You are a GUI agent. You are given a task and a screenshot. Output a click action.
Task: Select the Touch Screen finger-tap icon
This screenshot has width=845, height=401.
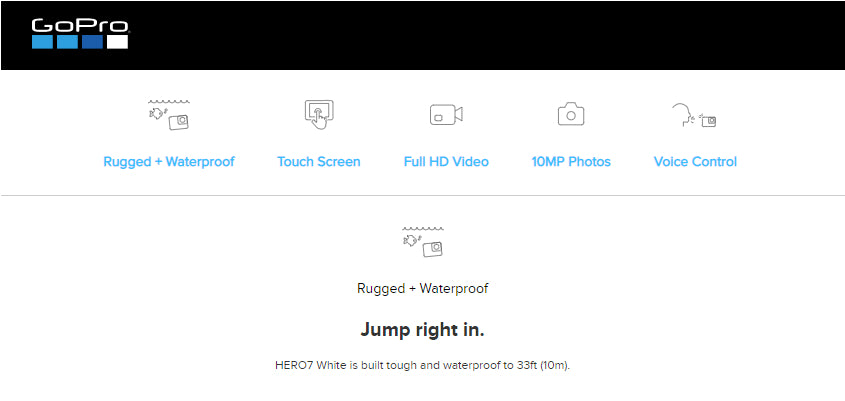pos(318,114)
